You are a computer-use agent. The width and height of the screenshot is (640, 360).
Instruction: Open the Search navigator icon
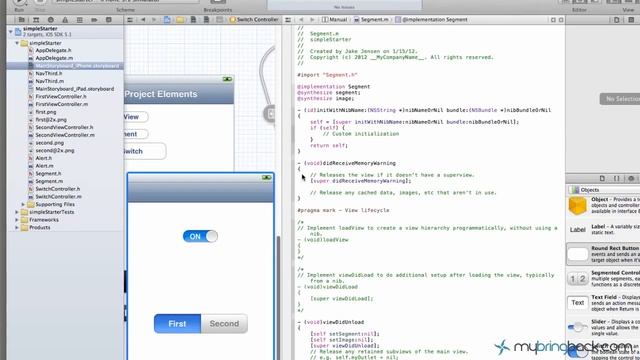coord(51,20)
